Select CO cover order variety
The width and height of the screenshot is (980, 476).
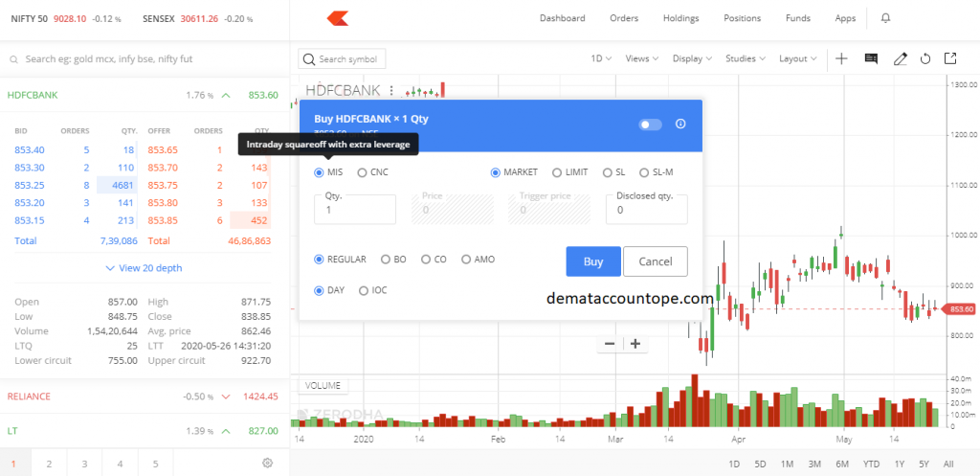426,259
